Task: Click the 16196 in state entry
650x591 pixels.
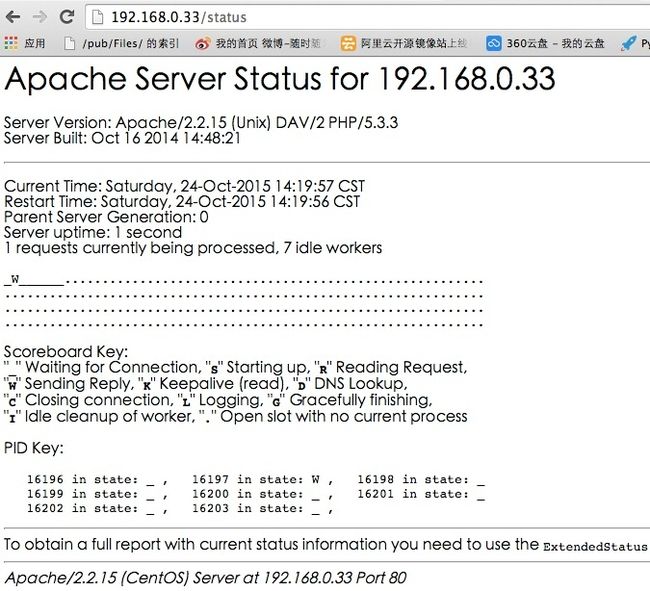Action: click(x=91, y=480)
